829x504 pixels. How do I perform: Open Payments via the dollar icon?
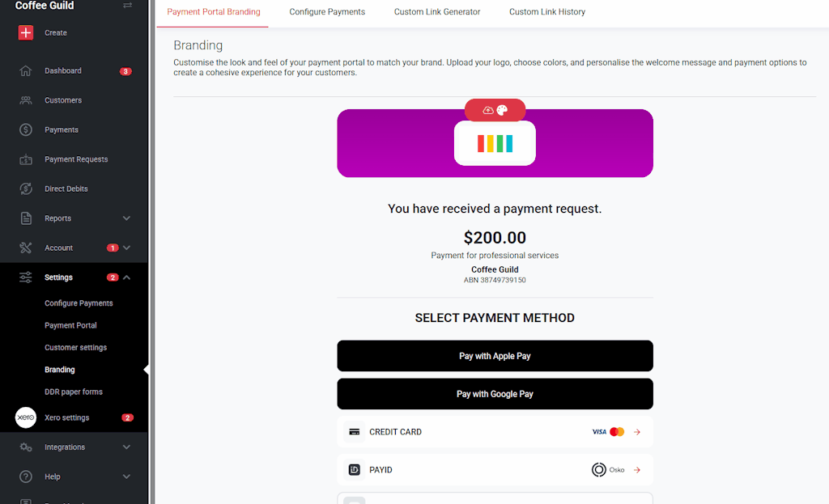[x=26, y=129]
